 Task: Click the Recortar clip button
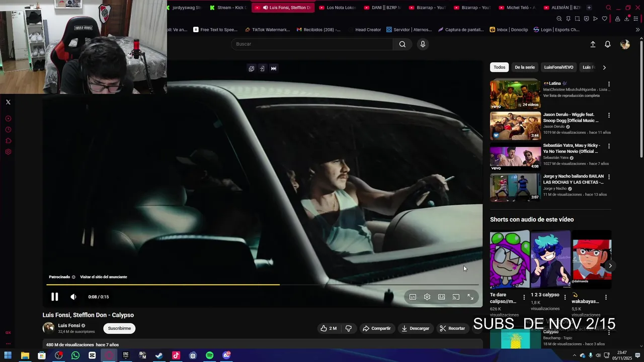point(452,328)
